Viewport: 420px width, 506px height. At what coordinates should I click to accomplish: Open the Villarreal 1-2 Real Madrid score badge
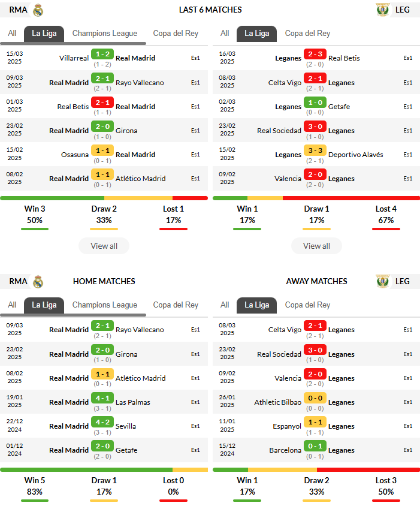click(x=102, y=54)
